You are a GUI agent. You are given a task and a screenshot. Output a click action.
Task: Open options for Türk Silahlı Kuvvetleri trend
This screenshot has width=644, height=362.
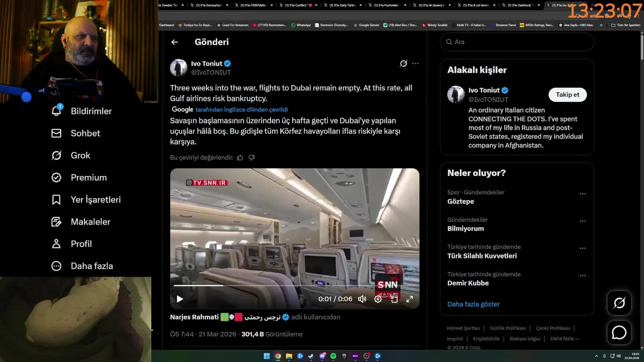pos(583,248)
